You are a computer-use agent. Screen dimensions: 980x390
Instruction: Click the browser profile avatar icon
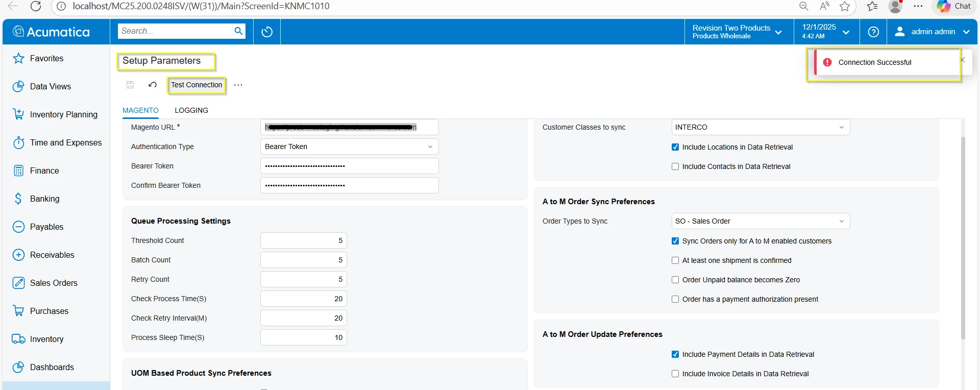(x=895, y=6)
